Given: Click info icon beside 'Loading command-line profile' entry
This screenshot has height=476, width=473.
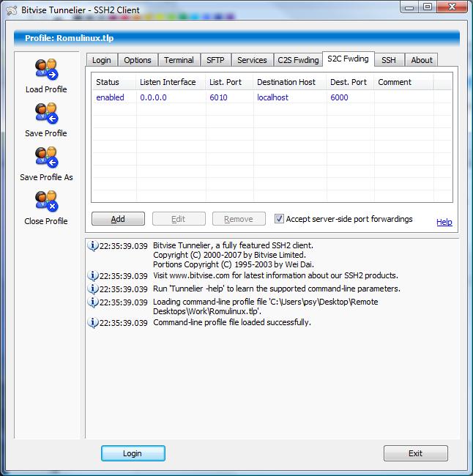Looking at the screenshot, I should (92, 302).
